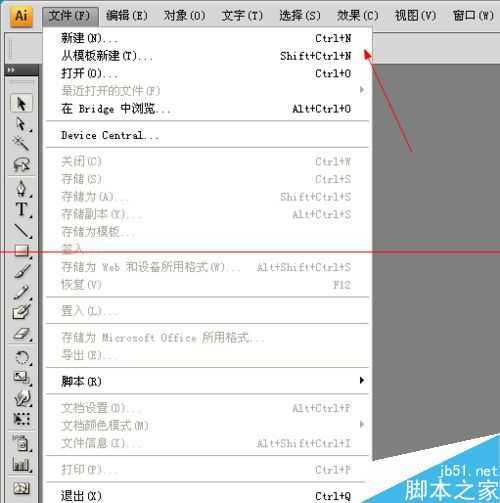Image resolution: width=500 pixels, height=503 pixels.
Task: Select the Symbol Sprayer tool
Action: coord(21,443)
